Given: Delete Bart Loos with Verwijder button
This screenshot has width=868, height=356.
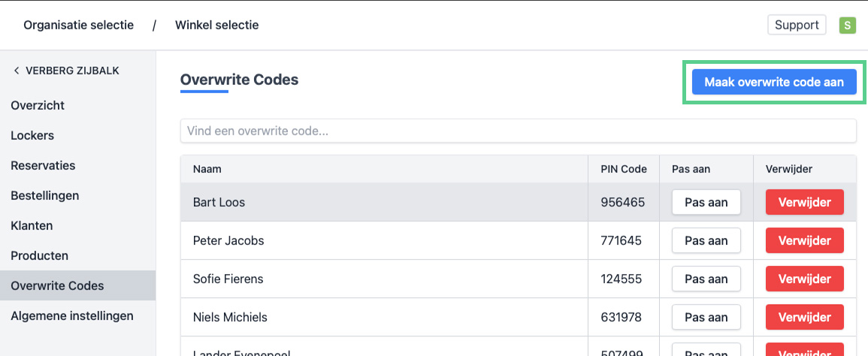Looking at the screenshot, I should [804, 202].
